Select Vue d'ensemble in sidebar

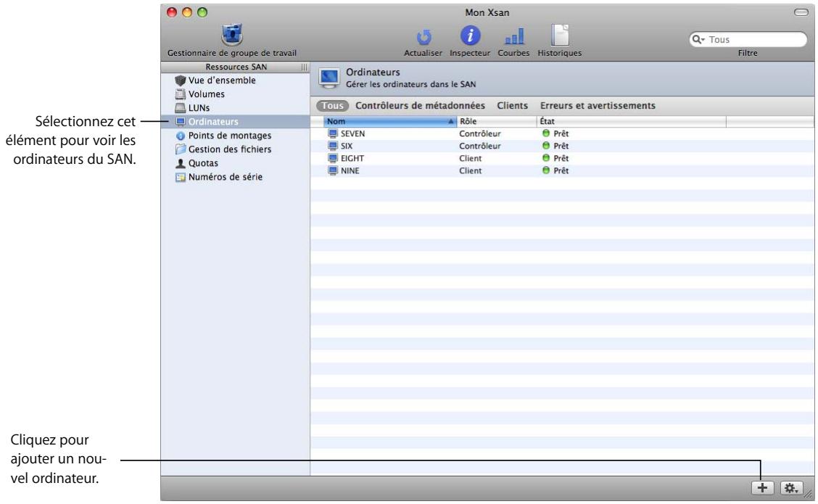coord(222,80)
